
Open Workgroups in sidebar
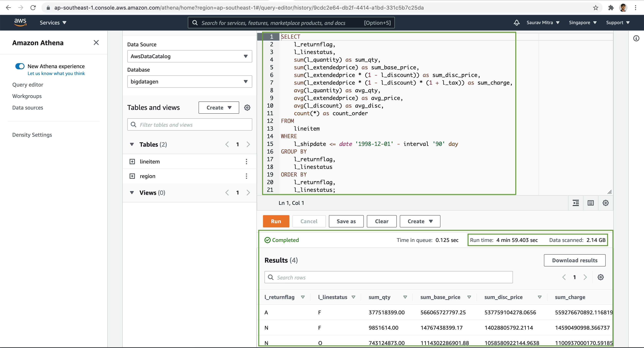click(27, 96)
